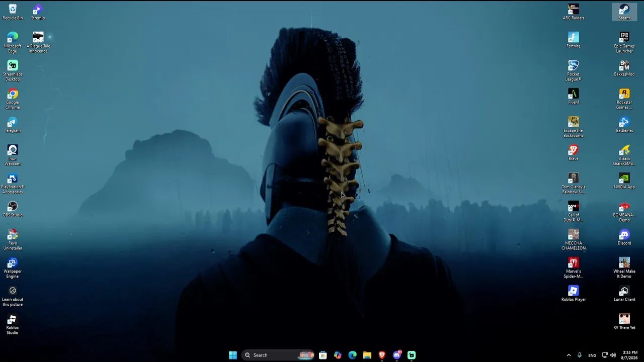Image resolution: width=644 pixels, height=362 pixels.
Task: Select the Battle.net shortcut
Action: tap(624, 125)
